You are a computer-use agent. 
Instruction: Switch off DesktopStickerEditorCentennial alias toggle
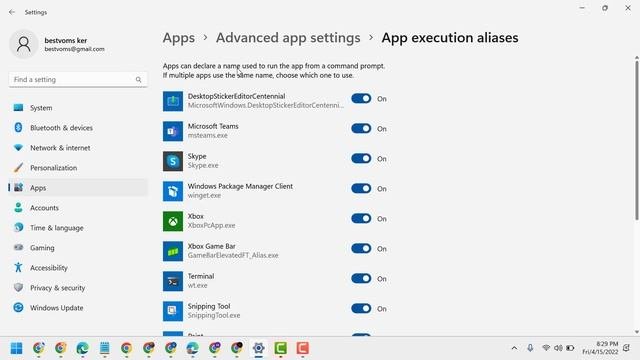click(x=361, y=98)
